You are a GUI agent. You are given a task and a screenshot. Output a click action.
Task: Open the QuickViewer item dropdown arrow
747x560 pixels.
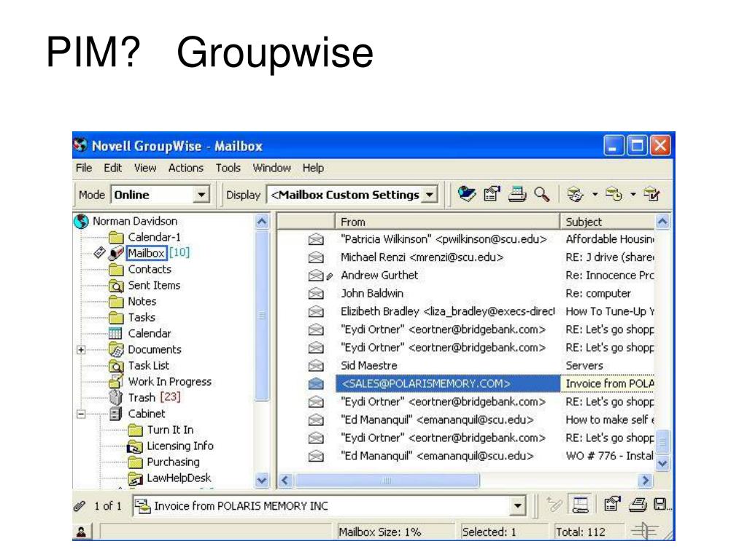517,506
